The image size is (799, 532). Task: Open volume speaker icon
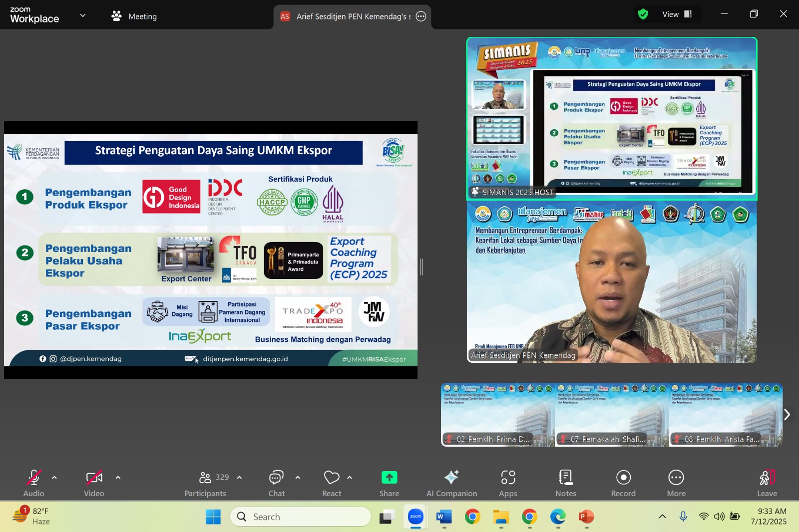point(719,517)
